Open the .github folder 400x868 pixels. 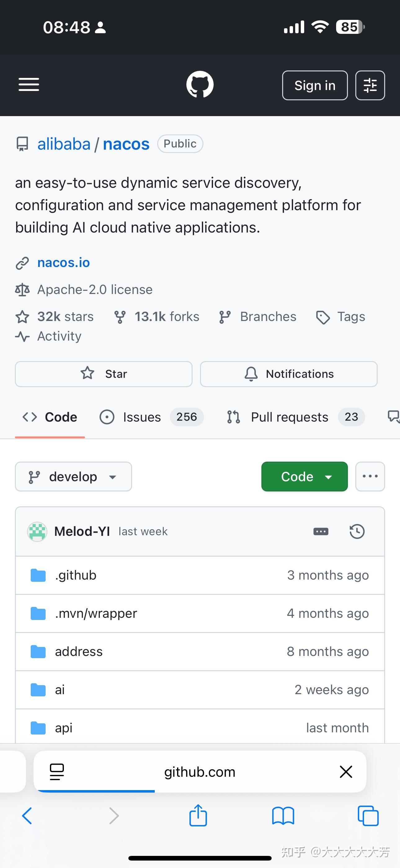pos(76,575)
